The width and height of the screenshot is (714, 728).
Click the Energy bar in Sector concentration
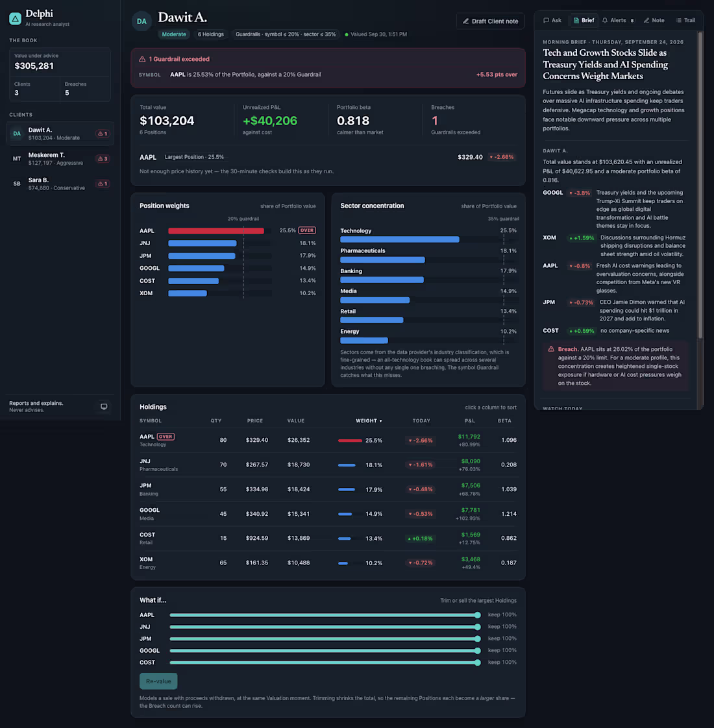(363, 341)
